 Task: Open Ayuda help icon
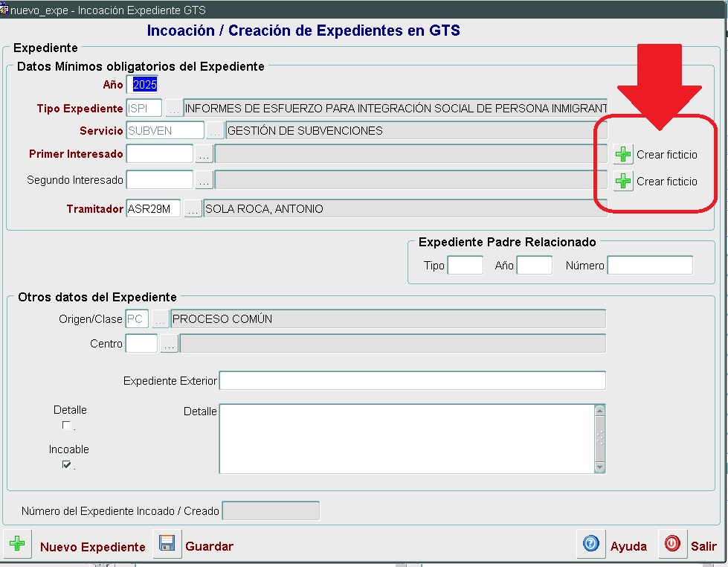591,544
